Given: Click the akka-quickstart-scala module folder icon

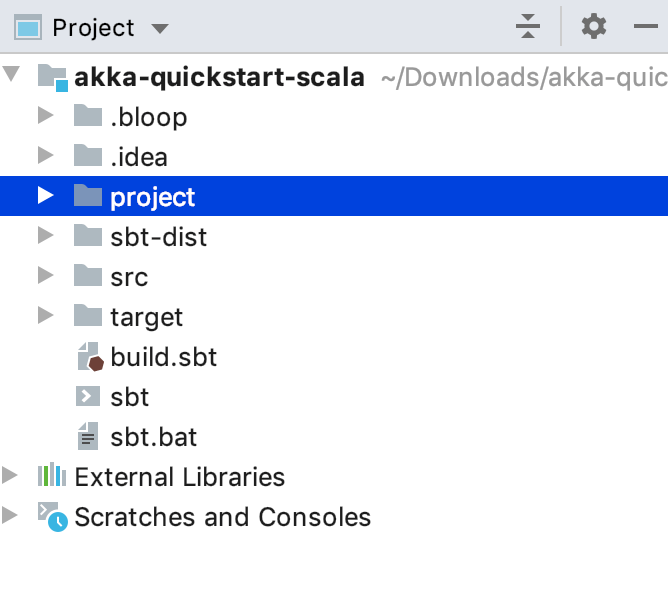Looking at the screenshot, I should (x=52, y=78).
